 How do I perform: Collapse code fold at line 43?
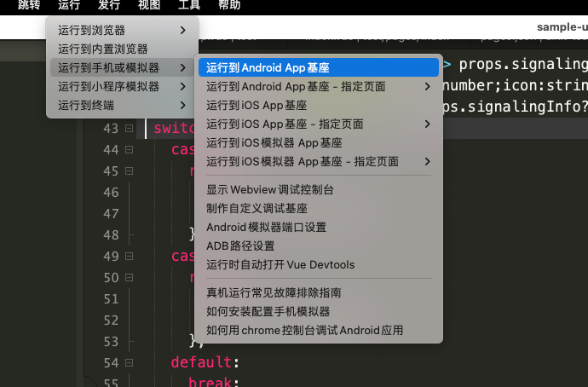129,128
